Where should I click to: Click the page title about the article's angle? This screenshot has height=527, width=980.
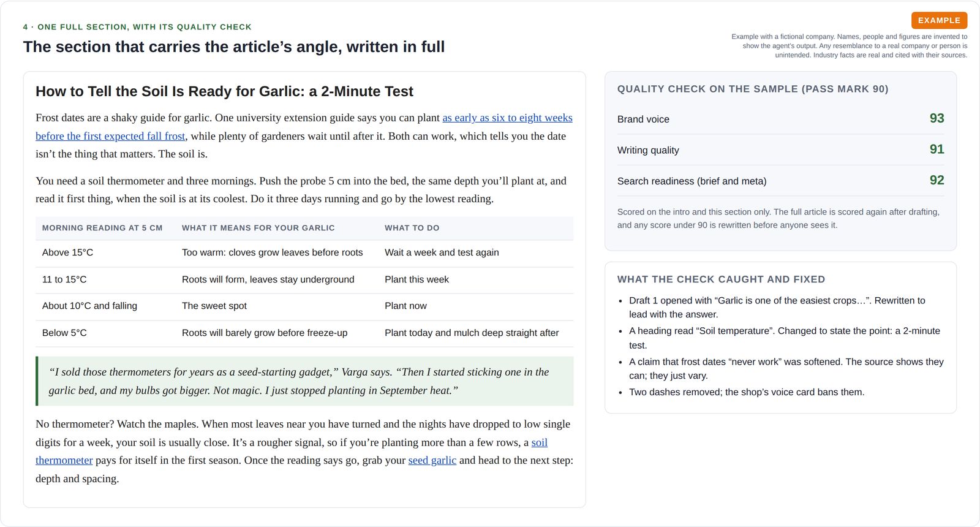click(234, 47)
